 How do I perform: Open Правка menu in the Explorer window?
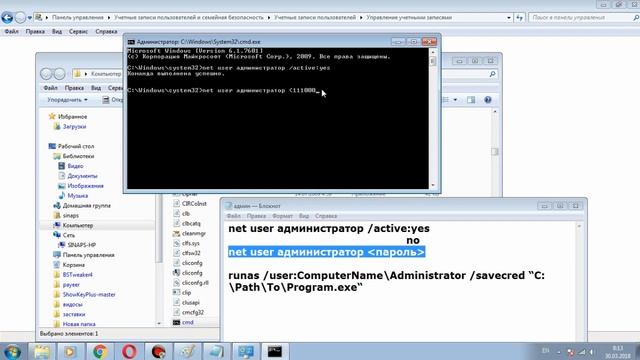[x=74, y=88]
